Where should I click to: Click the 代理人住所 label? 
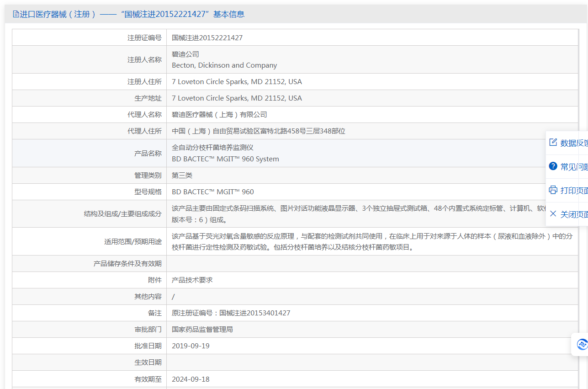[x=144, y=131]
